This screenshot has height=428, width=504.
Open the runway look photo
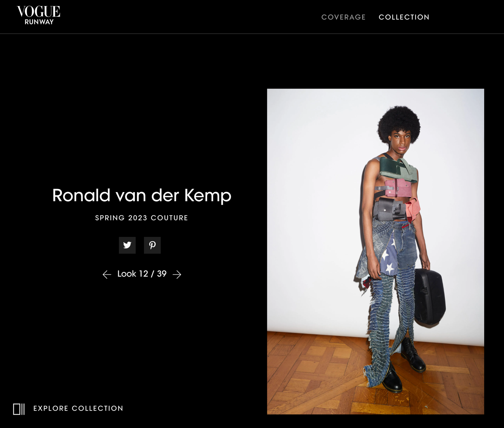[375, 251]
